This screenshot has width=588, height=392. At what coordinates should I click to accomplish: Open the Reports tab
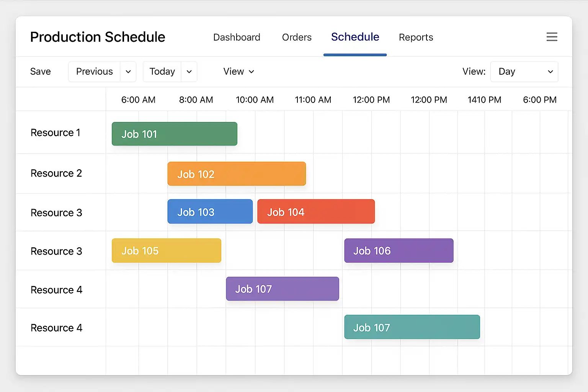[x=416, y=37]
